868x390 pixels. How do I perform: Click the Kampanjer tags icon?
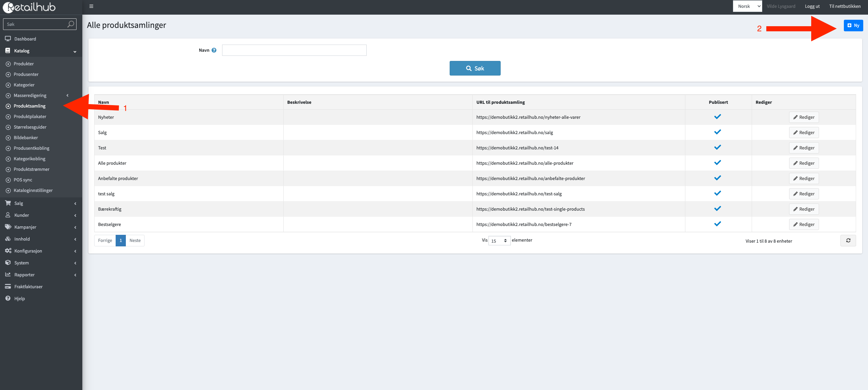pyautogui.click(x=8, y=227)
